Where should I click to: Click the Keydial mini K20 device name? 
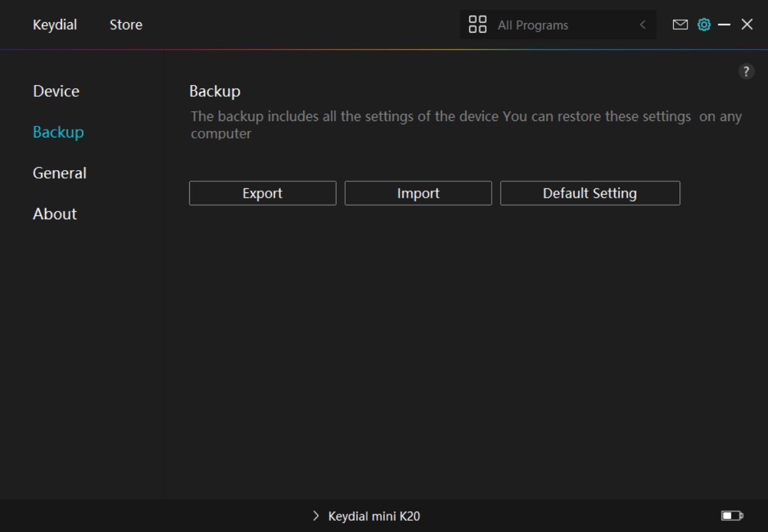374,516
